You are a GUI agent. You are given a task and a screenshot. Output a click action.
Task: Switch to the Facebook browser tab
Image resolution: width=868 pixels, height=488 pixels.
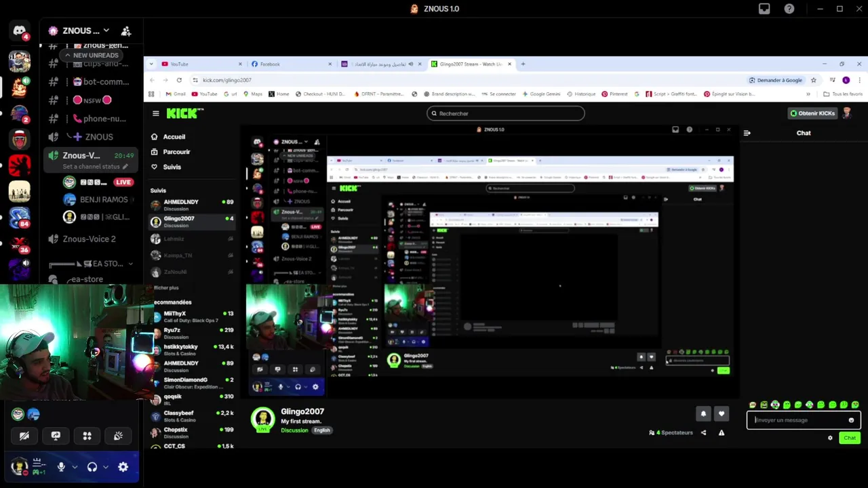[292, 64]
